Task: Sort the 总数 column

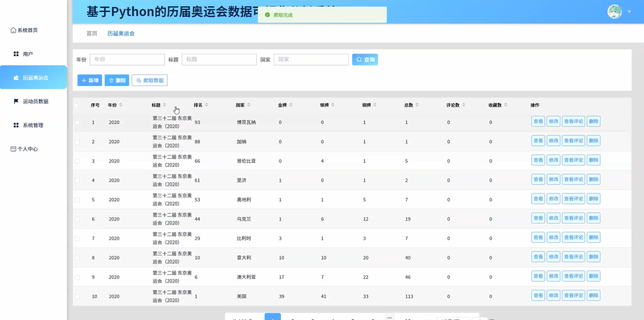Action: [x=416, y=105]
